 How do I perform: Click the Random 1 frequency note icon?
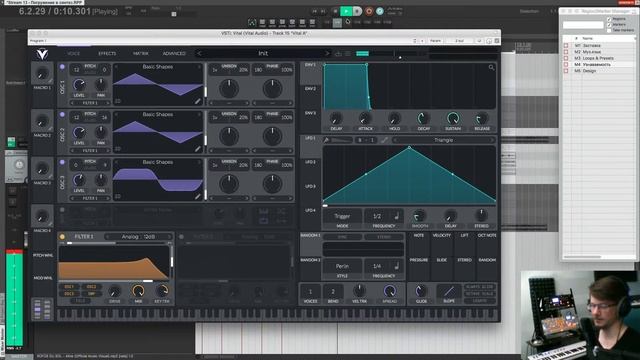click(396, 266)
